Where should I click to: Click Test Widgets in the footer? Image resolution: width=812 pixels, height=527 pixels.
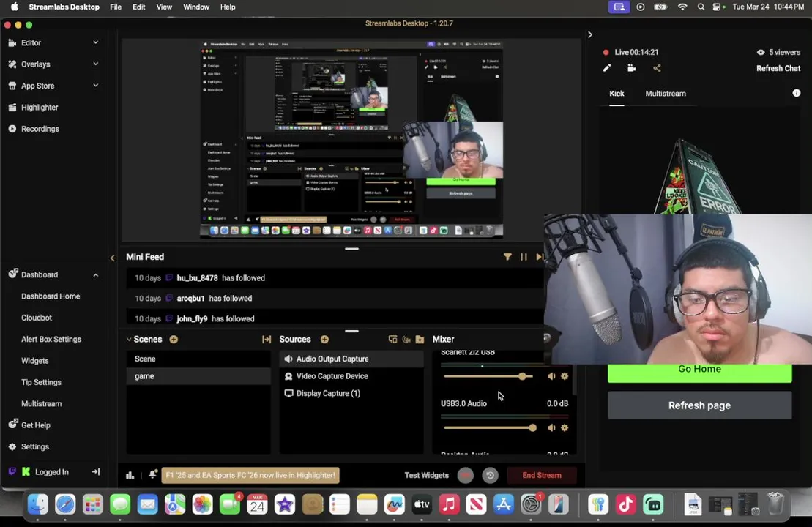click(427, 475)
